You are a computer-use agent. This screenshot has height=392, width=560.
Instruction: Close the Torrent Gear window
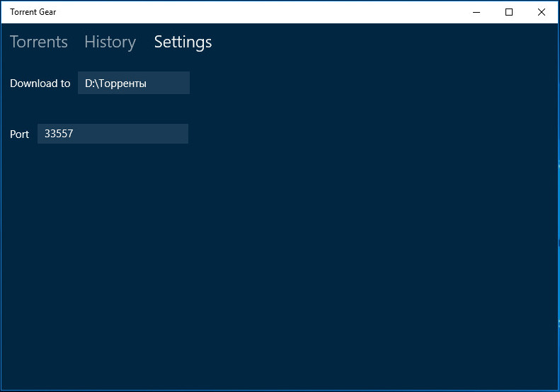coord(542,12)
